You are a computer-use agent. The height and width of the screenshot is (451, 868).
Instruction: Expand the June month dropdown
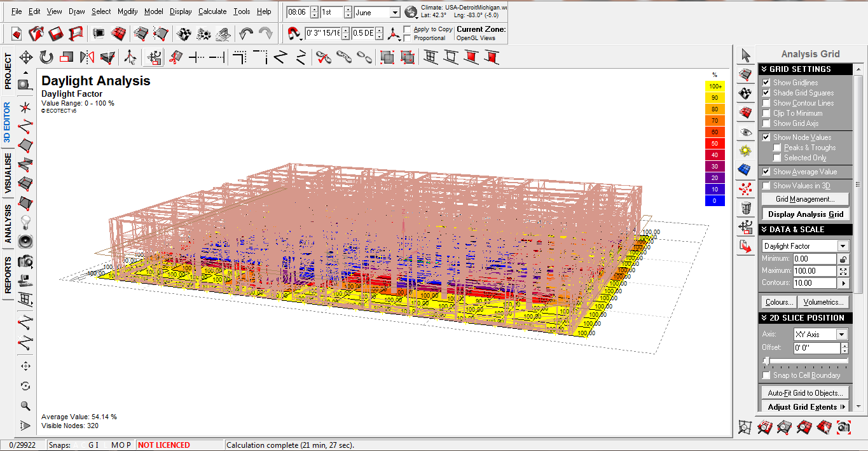[x=394, y=13]
